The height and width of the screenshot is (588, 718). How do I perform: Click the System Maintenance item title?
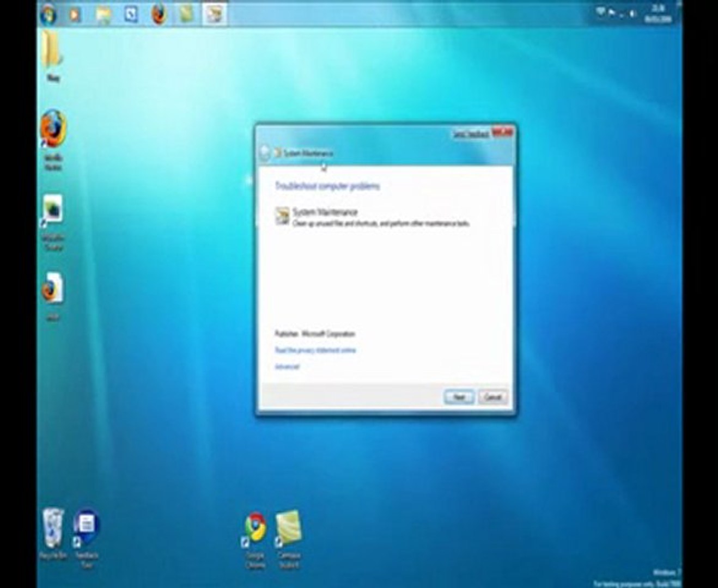(x=325, y=212)
